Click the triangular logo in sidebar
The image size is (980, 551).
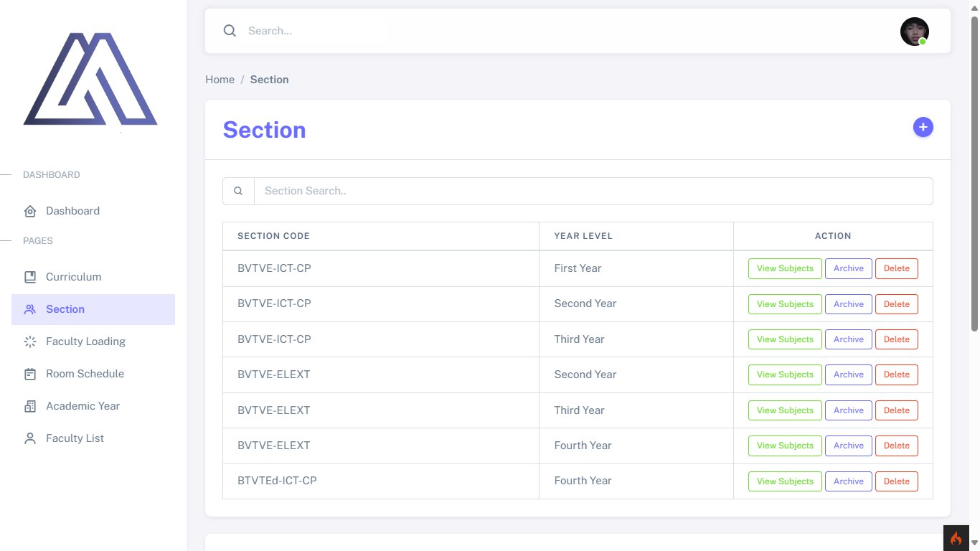point(90,79)
